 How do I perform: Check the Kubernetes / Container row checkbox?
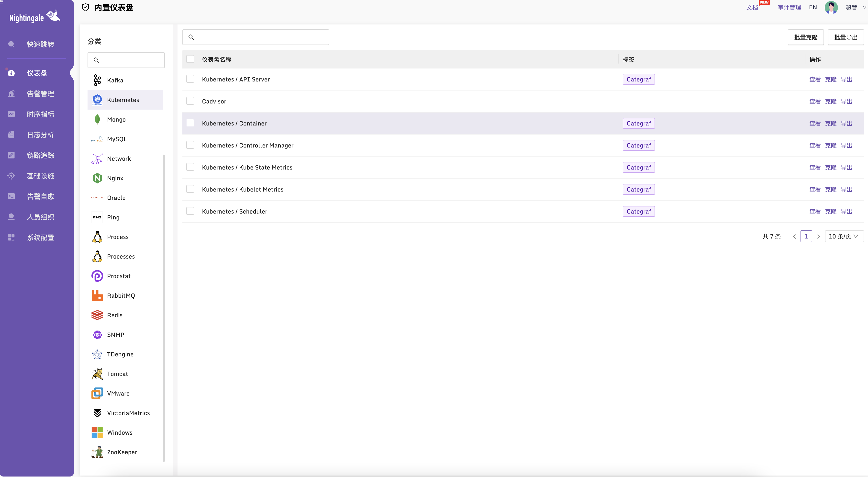click(190, 123)
